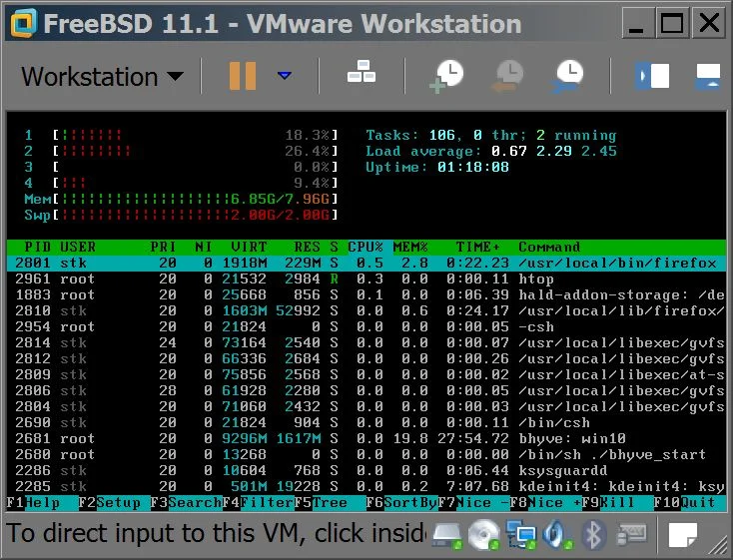Select the /bin/csh process row
Screen dimensions: 733x560
point(366,422)
